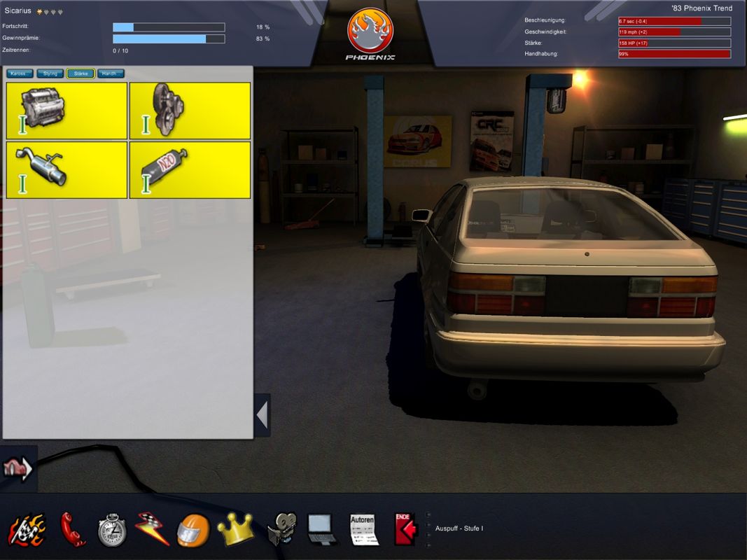Switch to the Handh tab

click(x=110, y=73)
